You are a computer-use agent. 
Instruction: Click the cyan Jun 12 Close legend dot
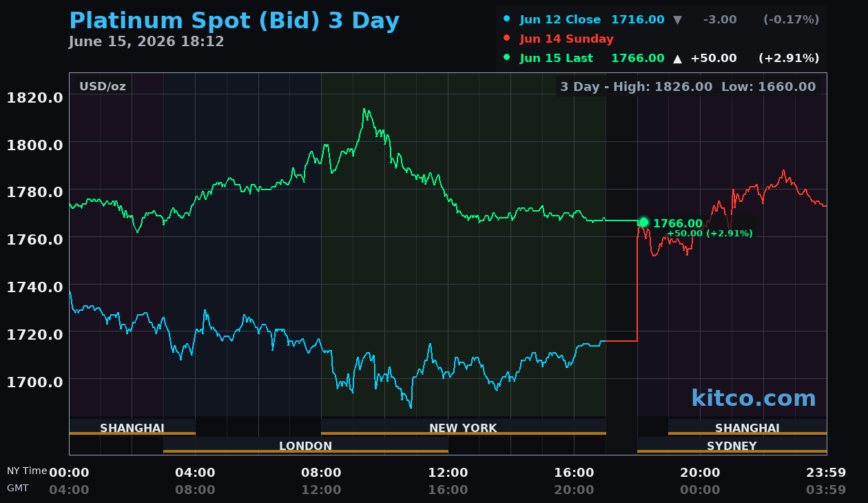click(x=507, y=19)
